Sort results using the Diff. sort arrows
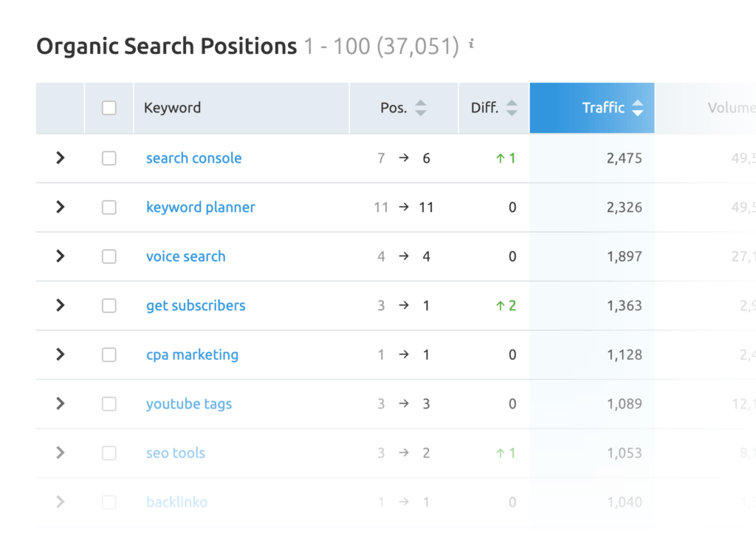 tap(511, 107)
